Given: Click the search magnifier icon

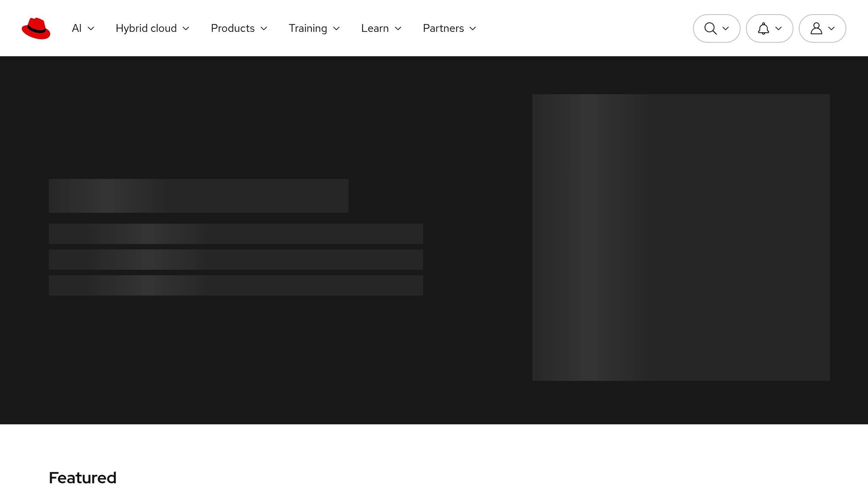Looking at the screenshot, I should pyautogui.click(x=710, y=28).
